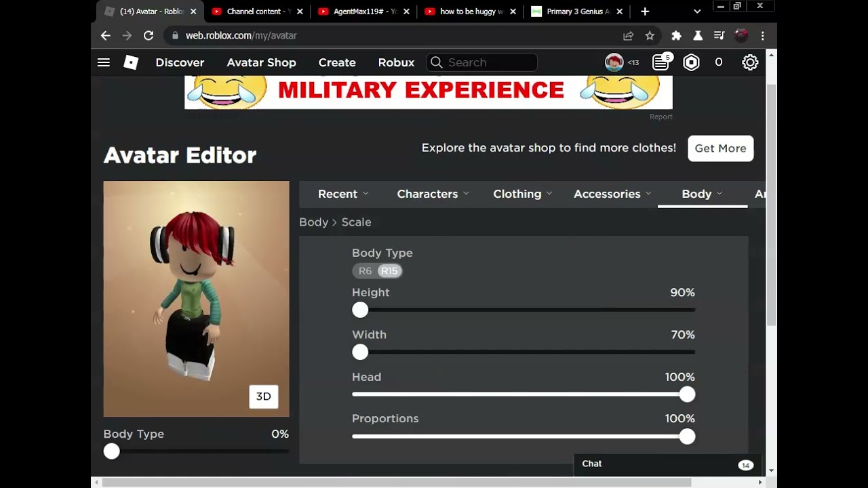Viewport: 868px width, 488px height.
Task: Open the notifications feed icon
Action: pyautogui.click(x=661, y=62)
